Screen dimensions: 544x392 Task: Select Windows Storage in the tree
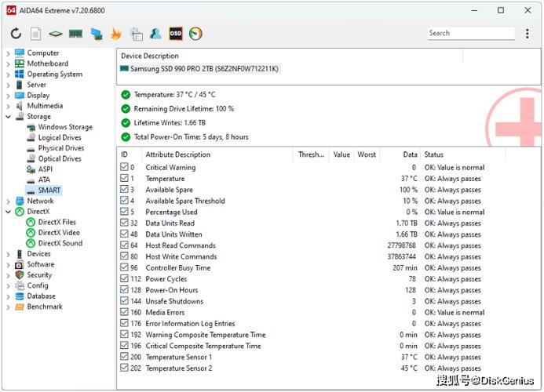click(x=65, y=127)
